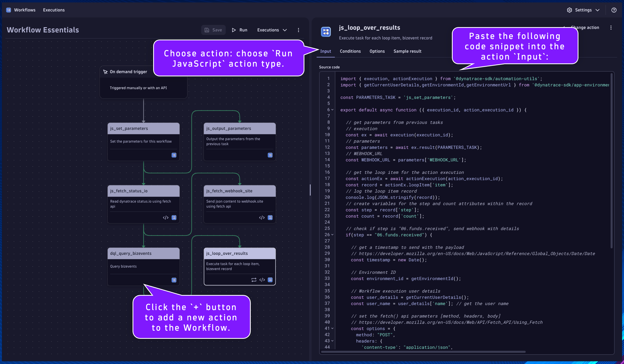The image size is (624, 364).
Task: Open the workflow three-dot more menu
Action: tap(298, 30)
